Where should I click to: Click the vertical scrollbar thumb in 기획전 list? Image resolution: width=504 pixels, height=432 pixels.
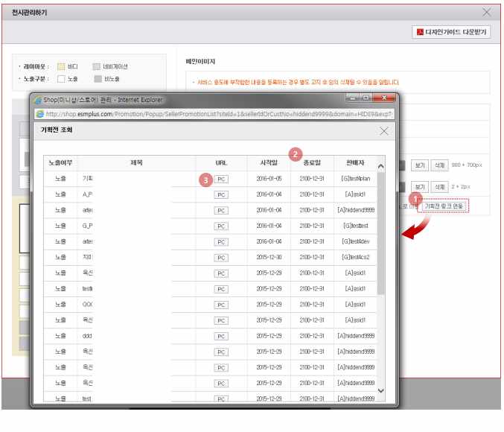pos(381,233)
